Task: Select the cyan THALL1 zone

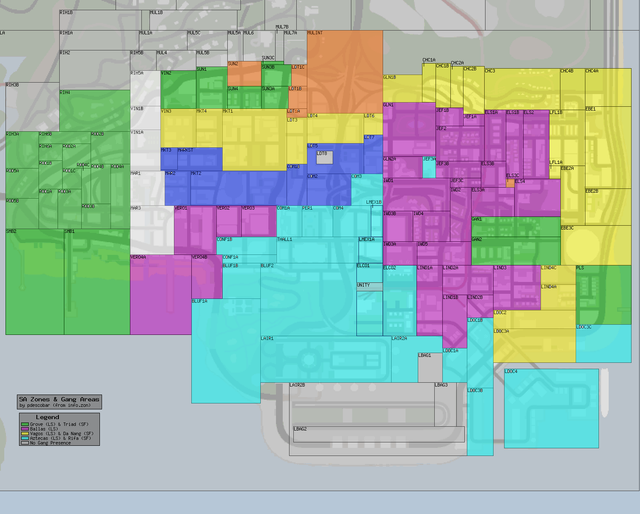Action: click(317, 250)
